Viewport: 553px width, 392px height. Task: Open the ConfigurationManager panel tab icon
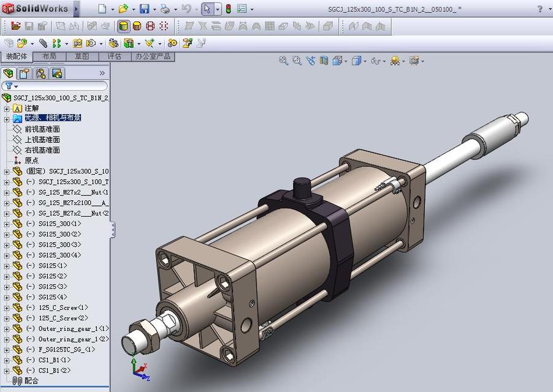click(40, 73)
